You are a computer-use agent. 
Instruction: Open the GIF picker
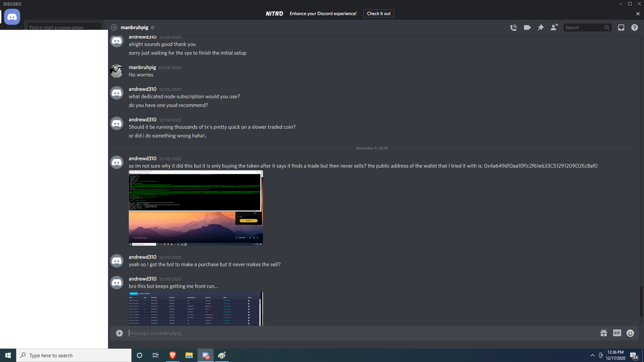click(617, 333)
